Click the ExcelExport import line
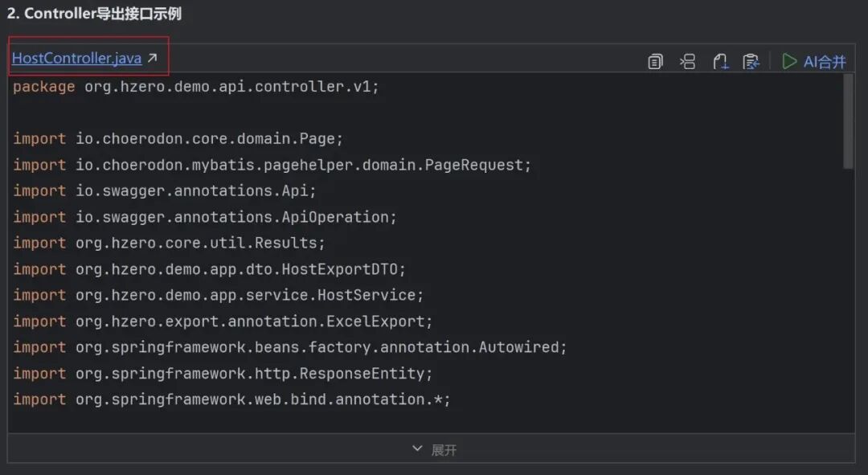The width and height of the screenshot is (868, 475). (223, 321)
